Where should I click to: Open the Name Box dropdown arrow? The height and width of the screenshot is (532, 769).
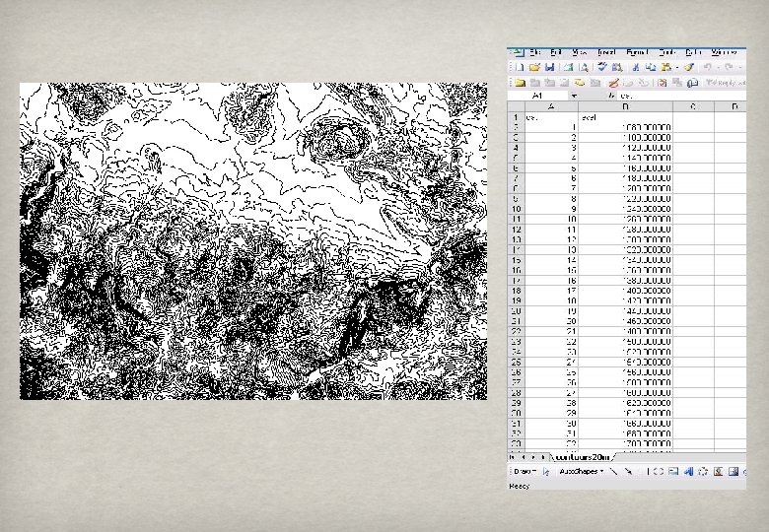(574, 96)
